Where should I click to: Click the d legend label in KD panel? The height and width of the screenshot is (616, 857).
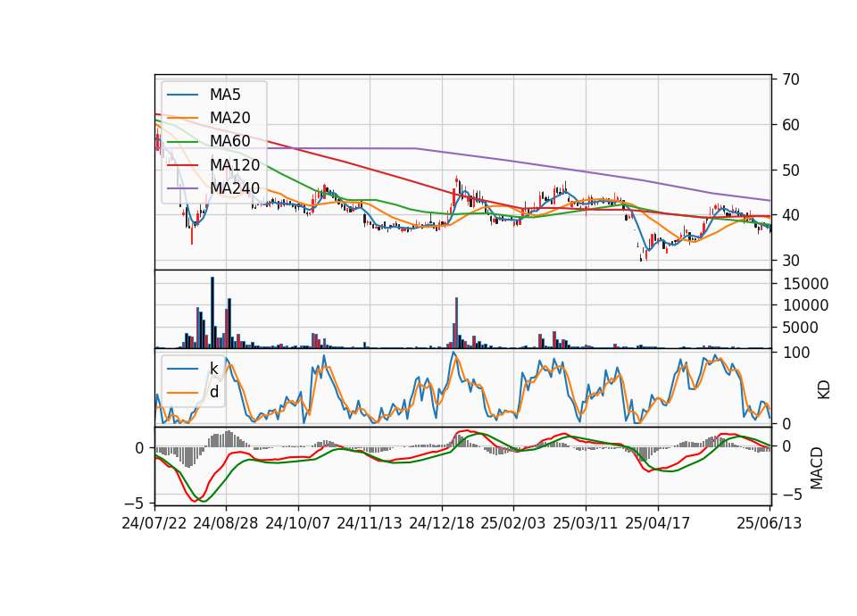[x=213, y=392]
